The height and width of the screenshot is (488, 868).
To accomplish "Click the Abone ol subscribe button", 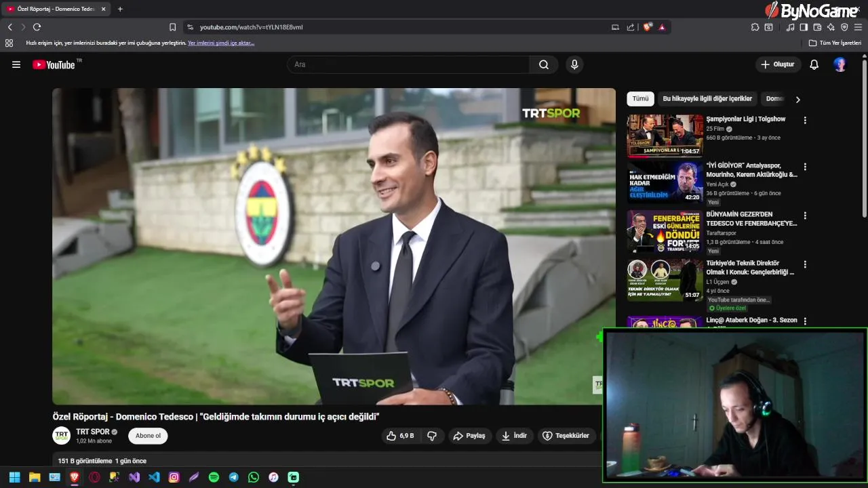I will point(148,436).
